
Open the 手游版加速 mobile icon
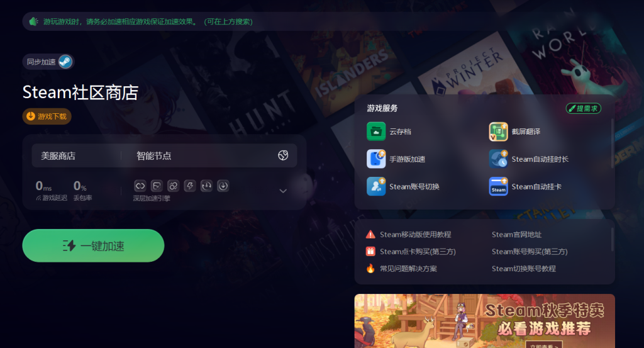point(376,159)
